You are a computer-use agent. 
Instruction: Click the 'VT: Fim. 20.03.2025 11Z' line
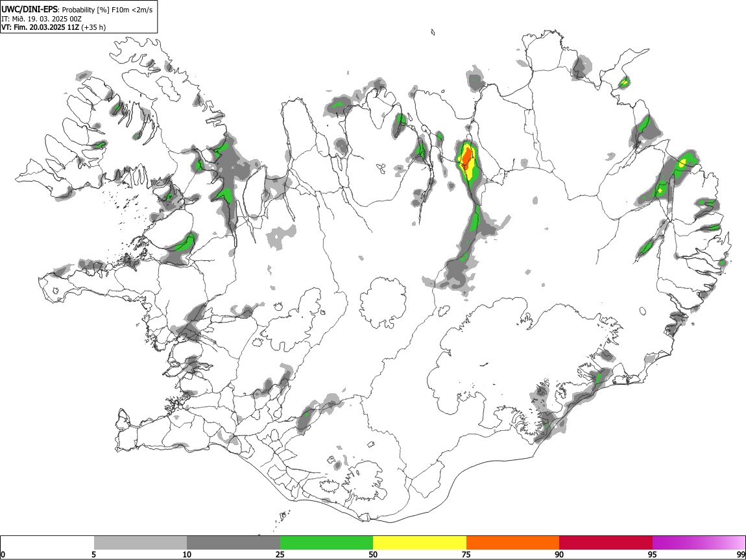40,27
